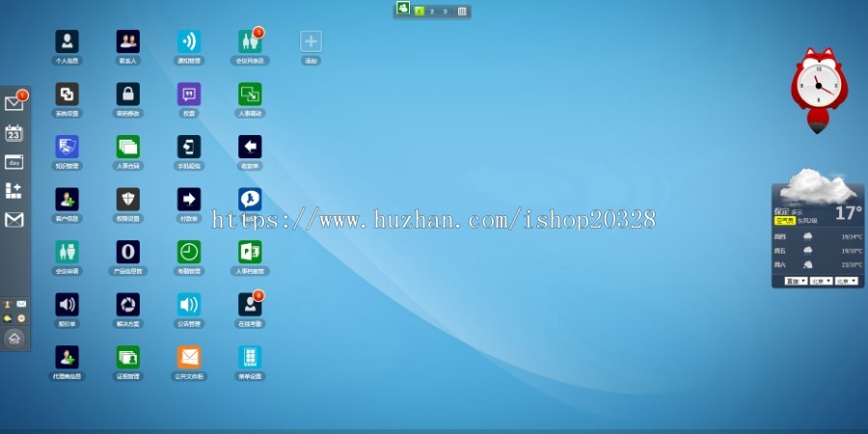Open the green clock 考勤管理 attendance app
This screenshot has height=434, width=868.
(x=189, y=252)
